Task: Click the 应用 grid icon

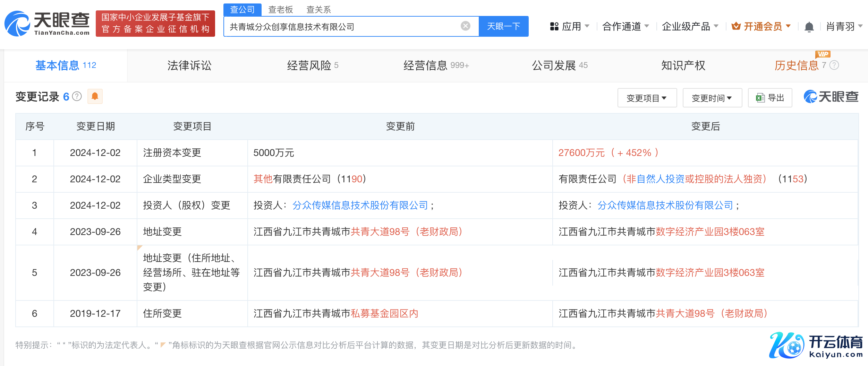Action: [554, 27]
